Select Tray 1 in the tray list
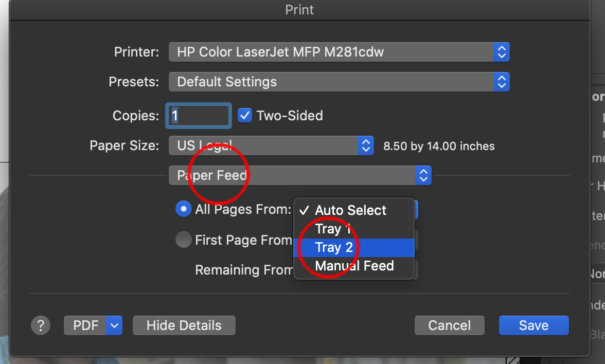This screenshot has width=605, height=364. [x=354, y=229]
